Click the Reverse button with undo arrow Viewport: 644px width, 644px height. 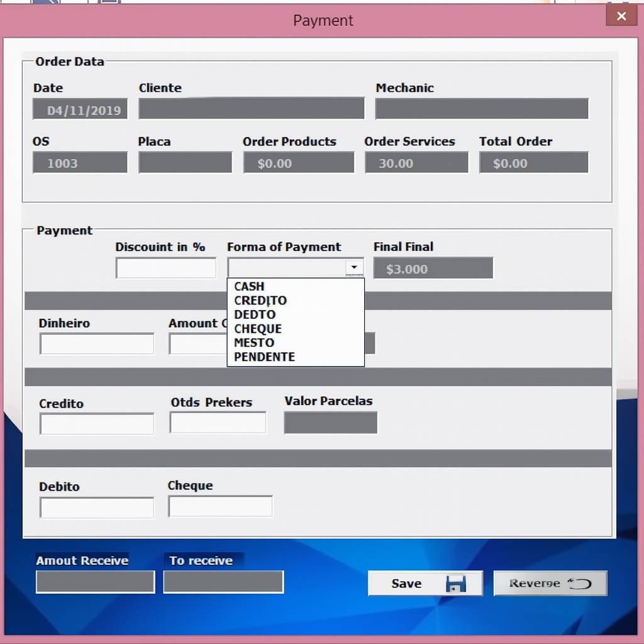point(550,583)
